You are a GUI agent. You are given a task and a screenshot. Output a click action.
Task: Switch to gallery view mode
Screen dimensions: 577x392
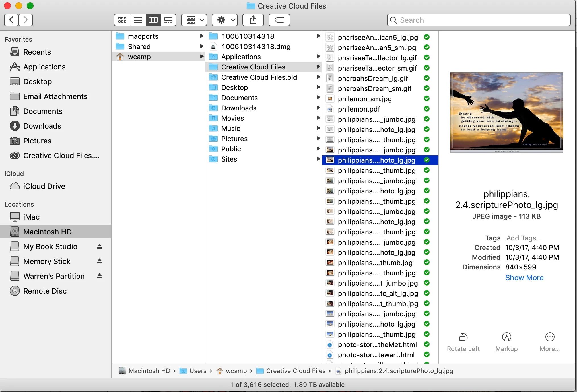[168, 20]
